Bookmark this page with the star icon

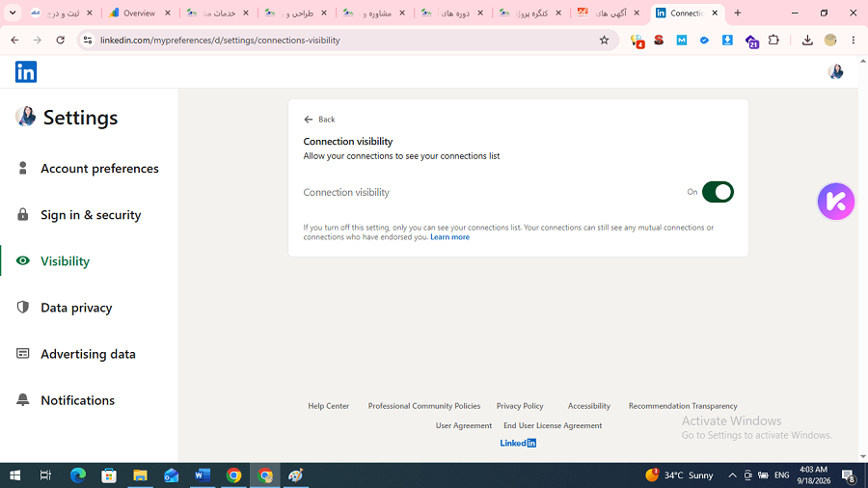click(x=604, y=40)
